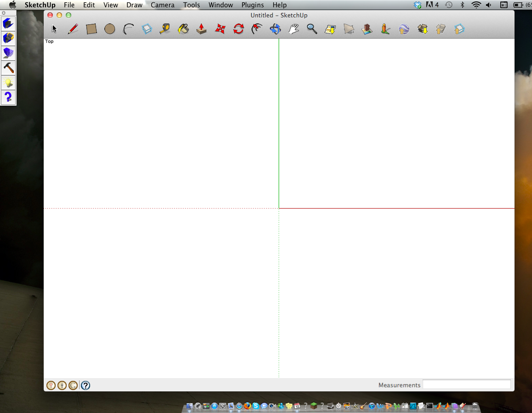Image resolution: width=532 pixels, height=413 pixels.
Task: Open Minecraft grass block Dock icon
Action: click(314, 406)
